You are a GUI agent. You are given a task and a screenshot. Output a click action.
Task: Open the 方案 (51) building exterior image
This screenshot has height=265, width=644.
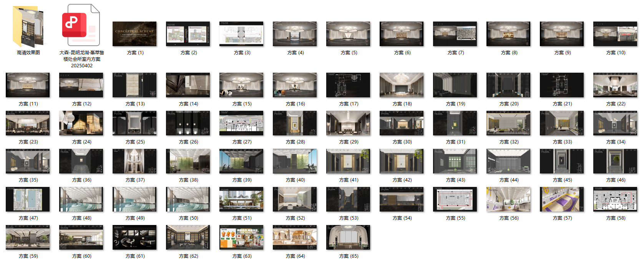click(241, 199)
